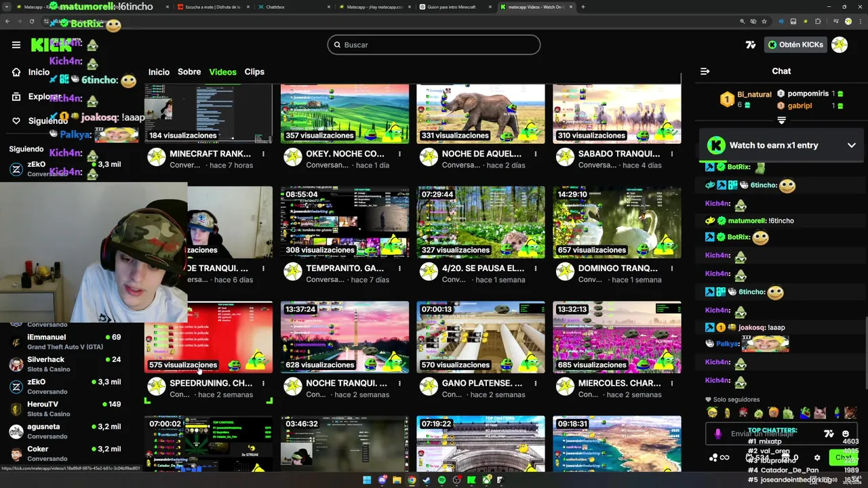Click the Buscar search input field
This screenshot has width=868, height=488.
point(434,45)
